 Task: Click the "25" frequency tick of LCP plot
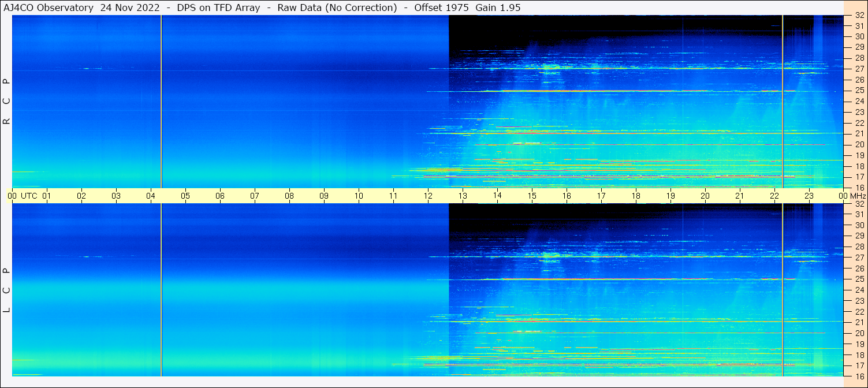click(859, 279)
